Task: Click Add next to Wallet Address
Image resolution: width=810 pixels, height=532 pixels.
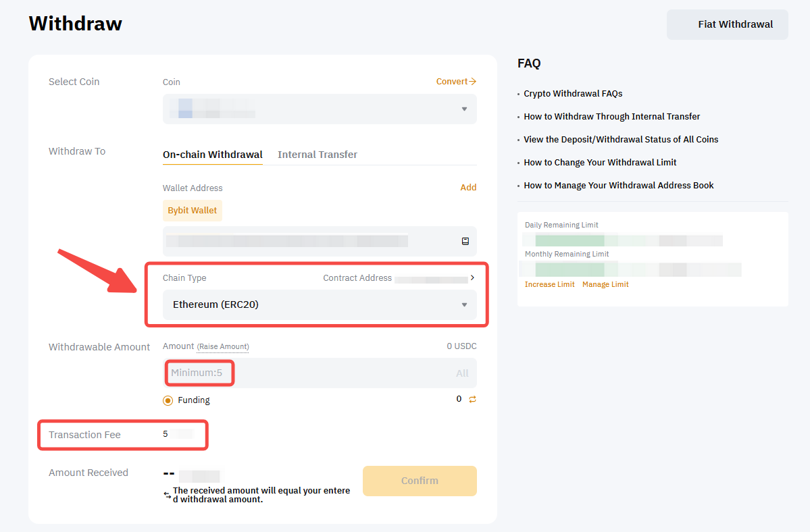Action: tap(468, 188)
